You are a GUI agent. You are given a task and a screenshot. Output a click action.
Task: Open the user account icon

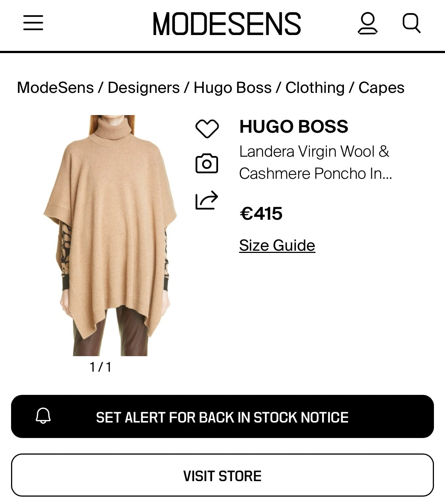[368, 23]
